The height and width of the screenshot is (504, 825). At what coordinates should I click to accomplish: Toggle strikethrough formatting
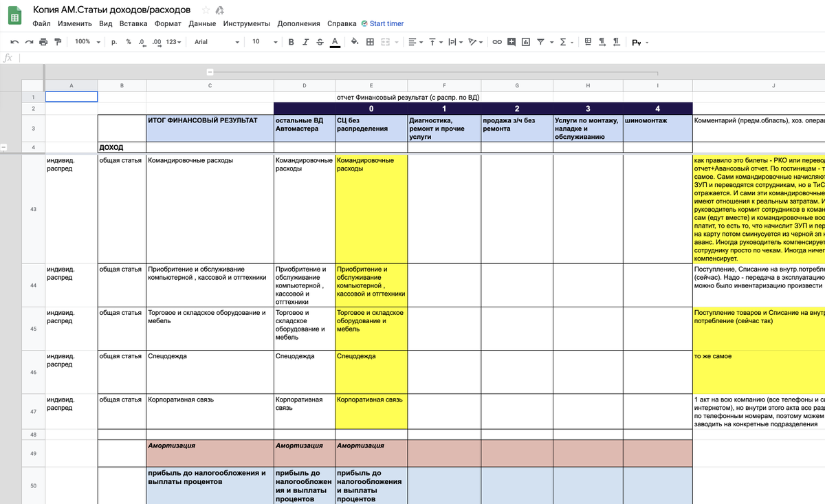pos(320,42)
